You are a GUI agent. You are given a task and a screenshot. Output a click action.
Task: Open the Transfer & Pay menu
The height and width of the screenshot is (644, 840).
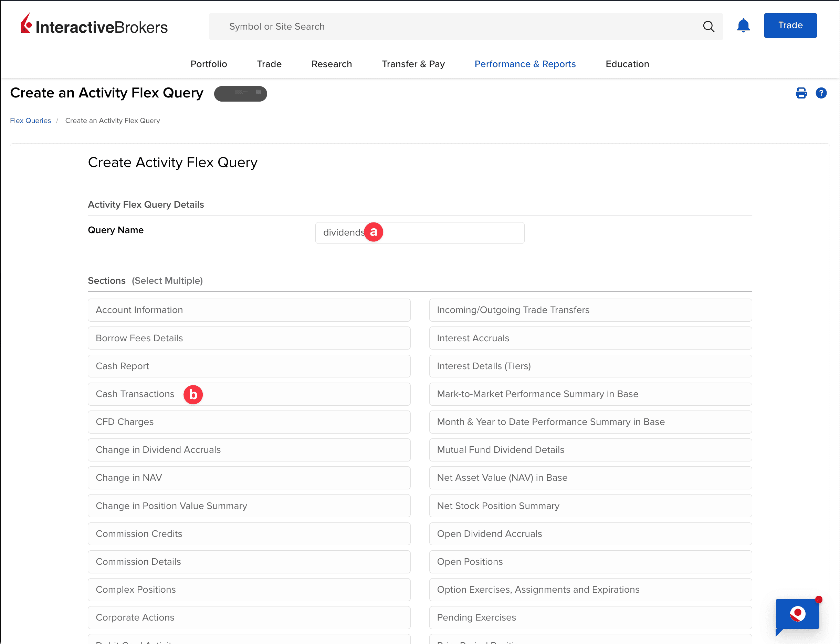pos(413,64)
